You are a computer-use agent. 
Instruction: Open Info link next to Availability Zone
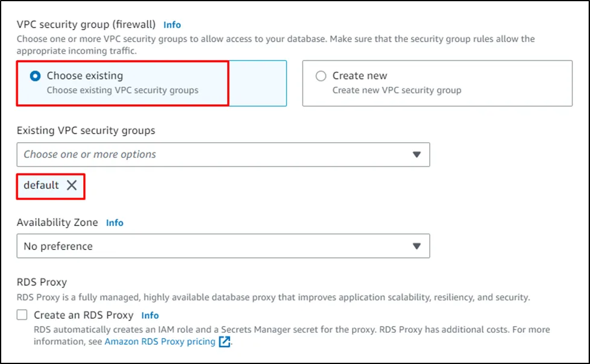tap(115, 222)
